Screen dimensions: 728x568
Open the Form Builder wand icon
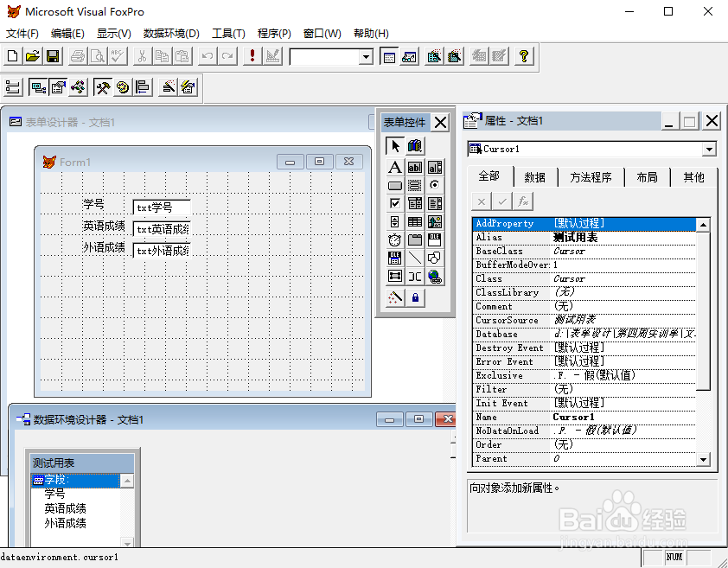169,86
